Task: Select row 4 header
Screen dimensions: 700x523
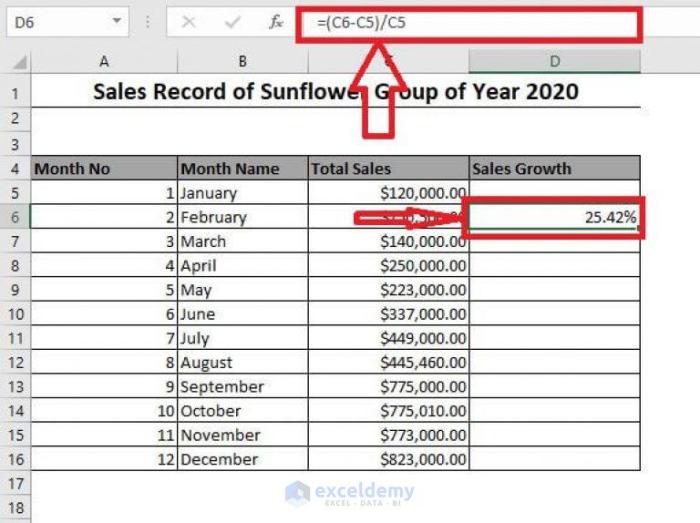Action: click(15, 169)
